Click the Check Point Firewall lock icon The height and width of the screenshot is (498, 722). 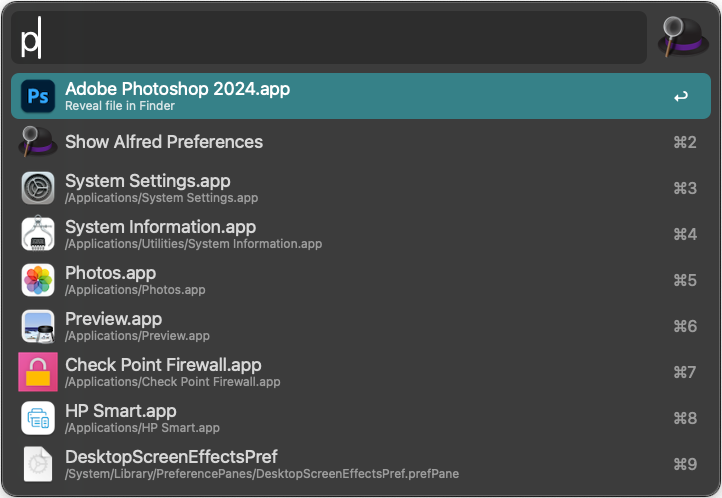coord(38,372)
